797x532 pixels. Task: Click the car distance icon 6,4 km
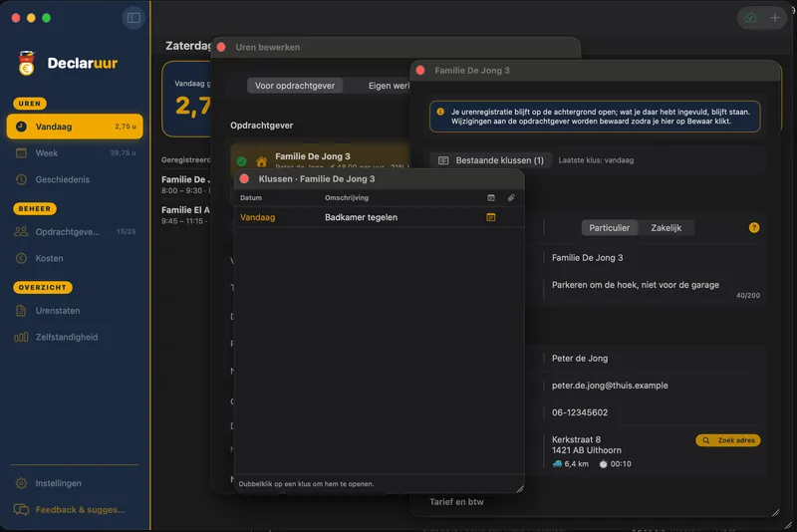click(x=558, y=464)
